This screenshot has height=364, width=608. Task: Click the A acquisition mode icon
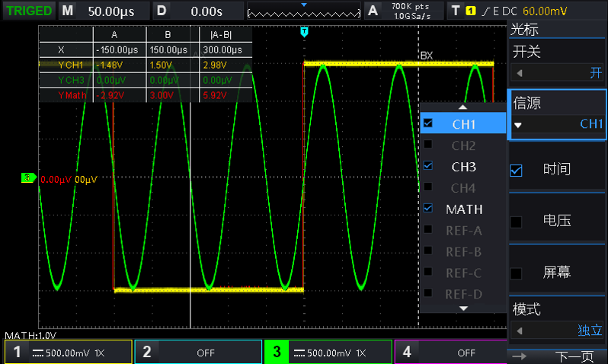coord(373,11)
